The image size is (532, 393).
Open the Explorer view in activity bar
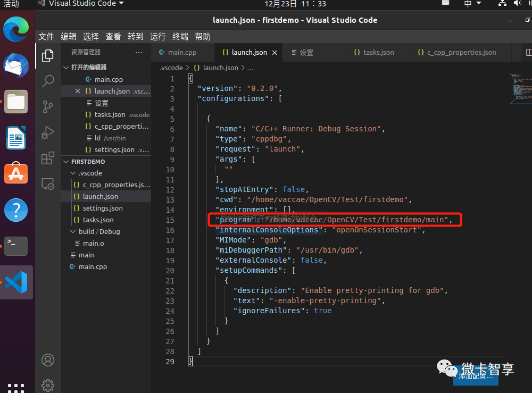click(x=47, y=56)
